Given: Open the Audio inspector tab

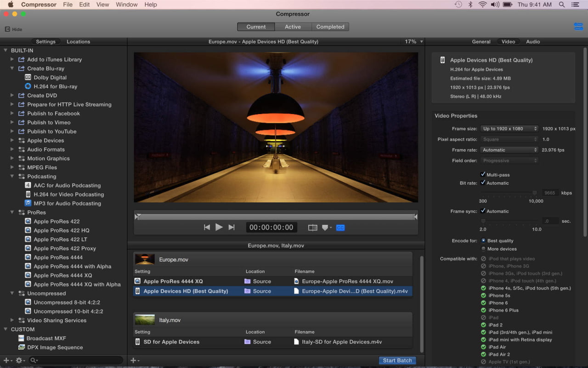Looking at the screenshot, I should (533, 41).
